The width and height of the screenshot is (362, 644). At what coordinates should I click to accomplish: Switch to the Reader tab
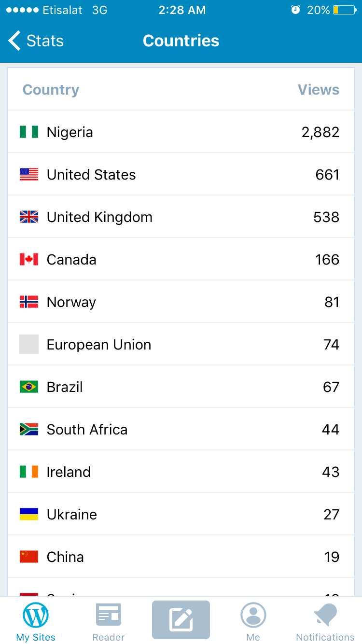click(109, 621)
